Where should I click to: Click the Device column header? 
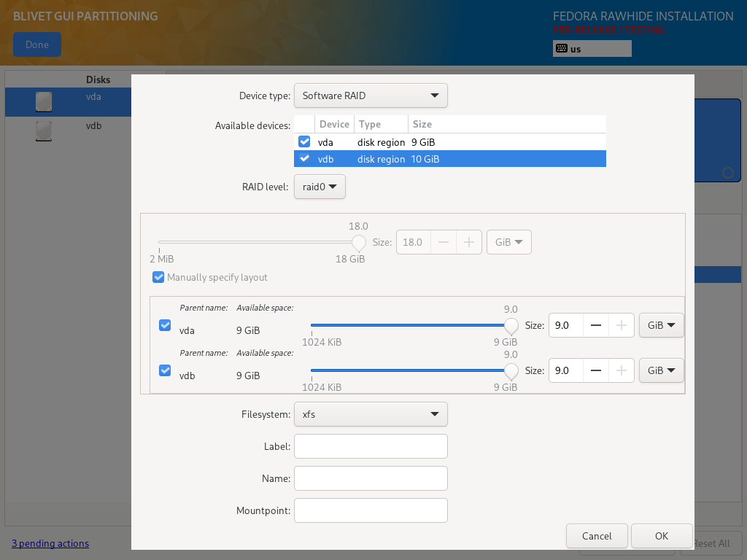click(x=334, y=124)
